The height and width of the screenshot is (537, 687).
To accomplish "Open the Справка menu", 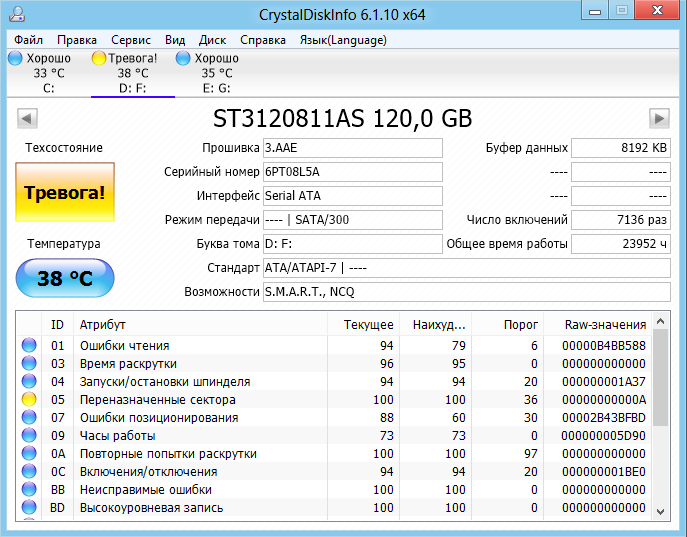I will pyautogui.click(x=262, y=40).
